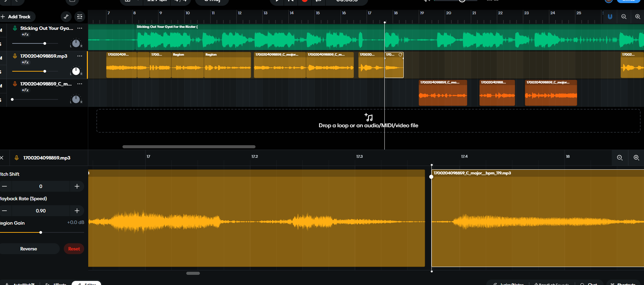The height and width of the screenshot is (285, 644).
Task: Zoom in the region editor waveform
Action: coord(636,158)
